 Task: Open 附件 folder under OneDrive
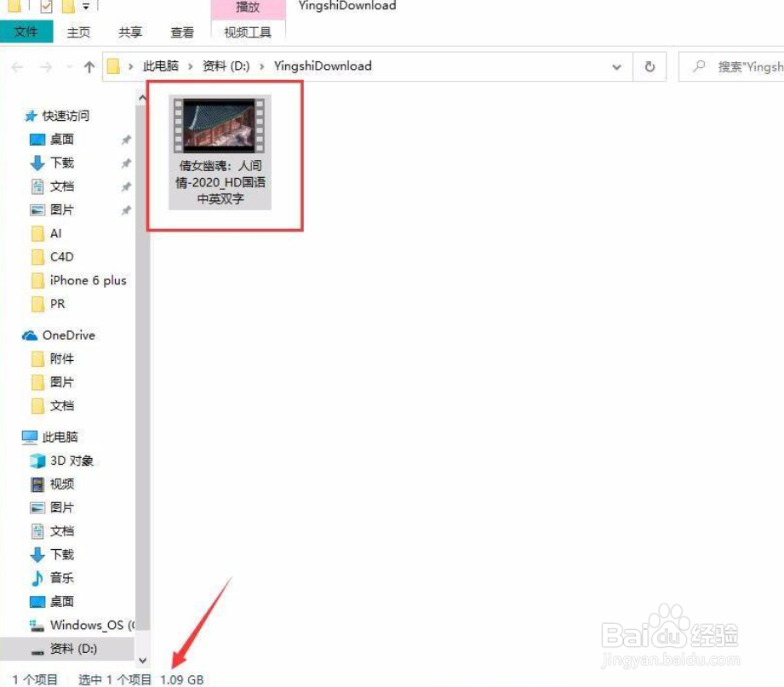61,358
